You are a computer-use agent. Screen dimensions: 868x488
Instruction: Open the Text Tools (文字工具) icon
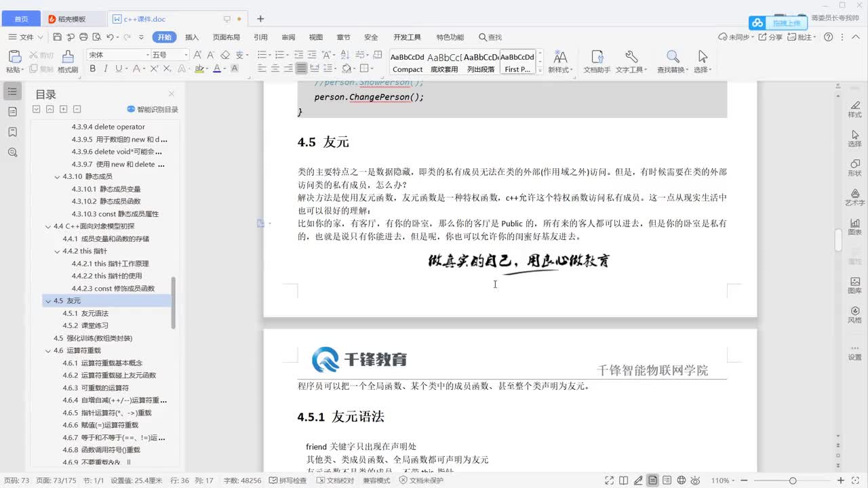click(x=631, y=61)
